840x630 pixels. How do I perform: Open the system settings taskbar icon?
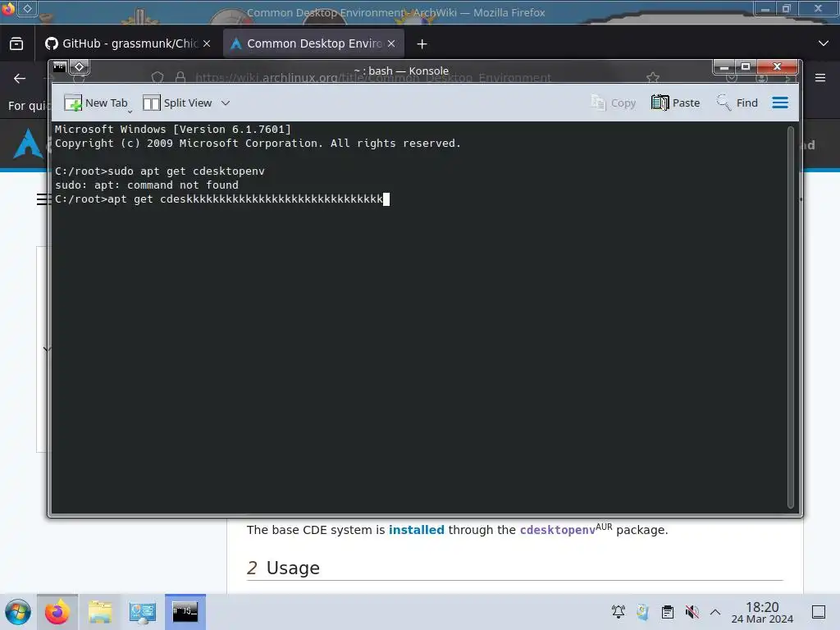[x=143, y=612]
